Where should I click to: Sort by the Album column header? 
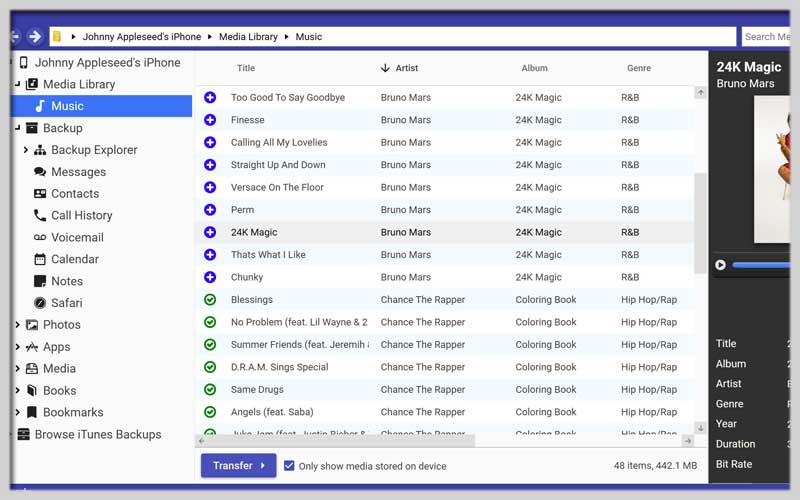[534, 68]
